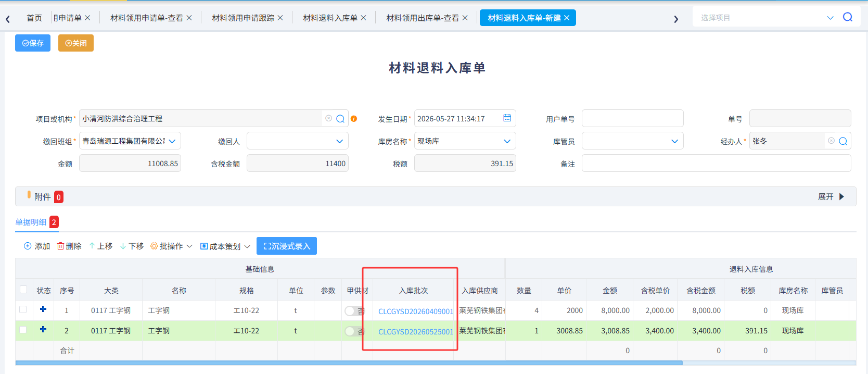Image resolution: width=868 pixels, height=374 pixels.
Task: Click the orange 关闭 button
Action: click(76, 43)
